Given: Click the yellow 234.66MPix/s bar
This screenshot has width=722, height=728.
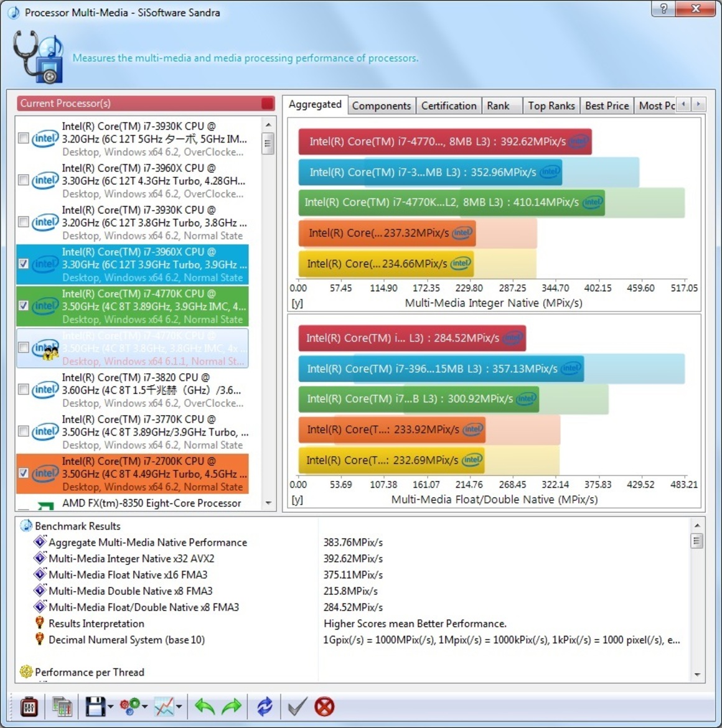Looking at the screenshot, I should point(386,264).
